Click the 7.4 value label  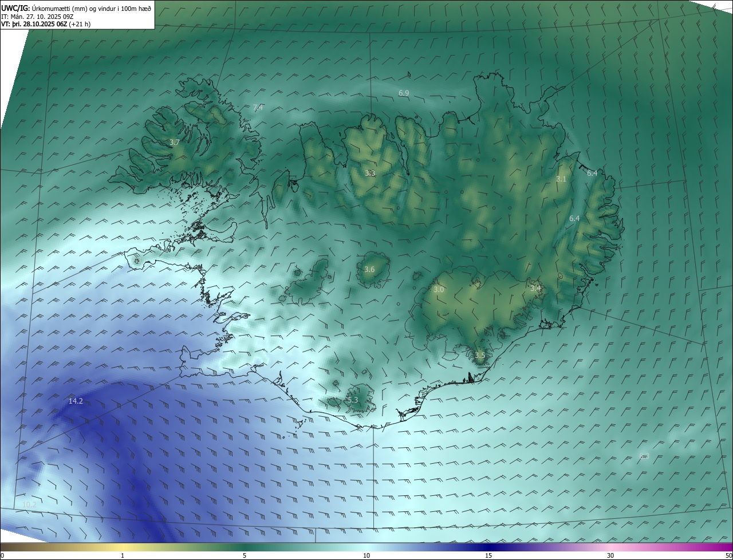coord(258,108)
